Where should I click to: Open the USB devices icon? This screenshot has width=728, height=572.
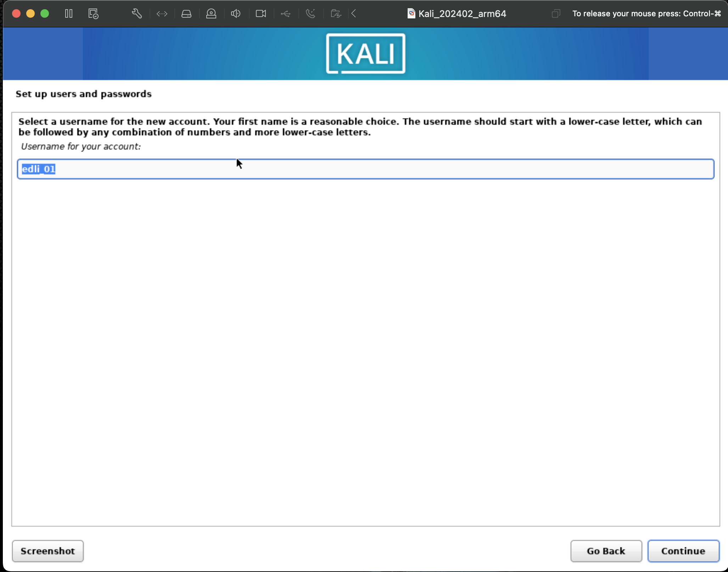coord(286,14)
